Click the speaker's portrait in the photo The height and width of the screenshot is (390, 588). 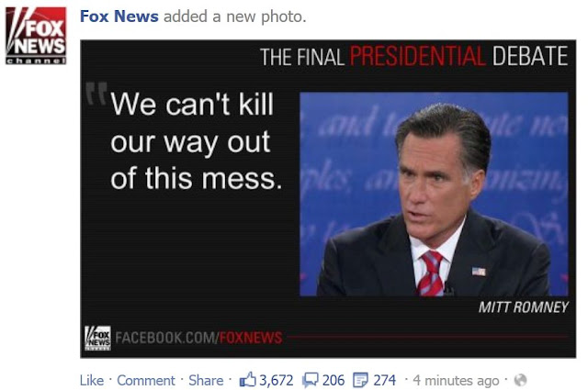coord(434,194)
